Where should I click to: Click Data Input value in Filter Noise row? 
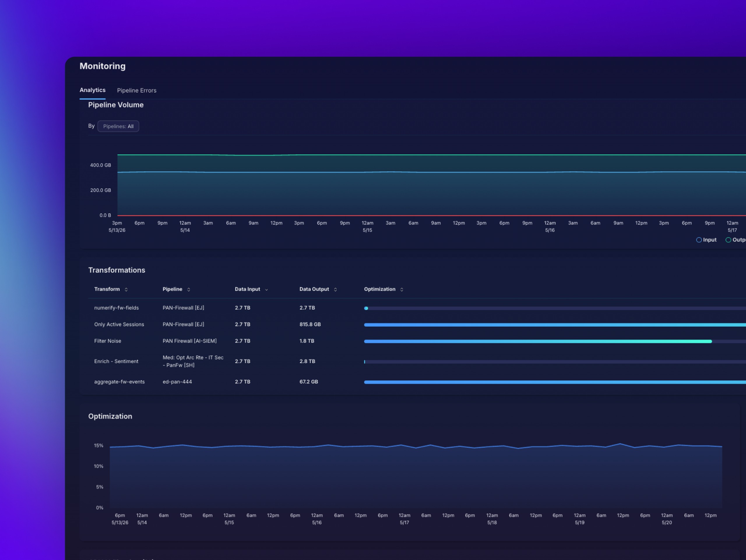(x=242, y=341)
